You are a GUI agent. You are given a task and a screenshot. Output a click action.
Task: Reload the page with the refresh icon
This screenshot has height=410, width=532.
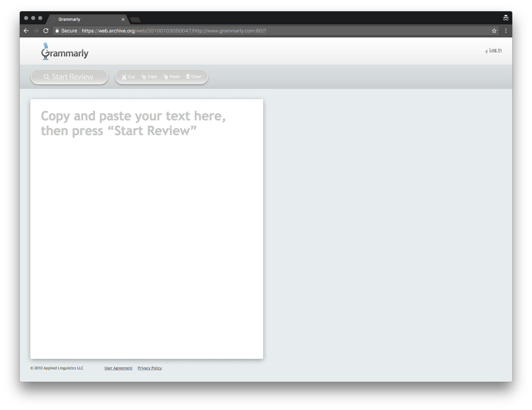46,31
